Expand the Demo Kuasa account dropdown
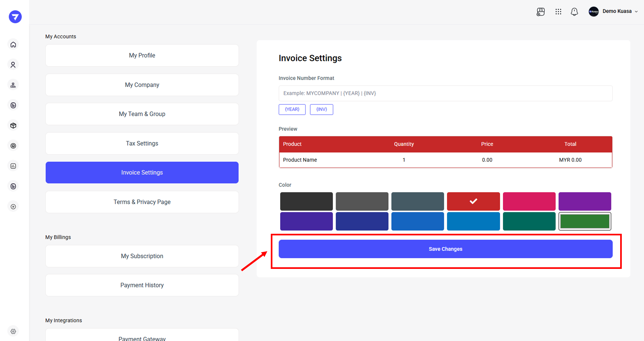 coord(613,12)
